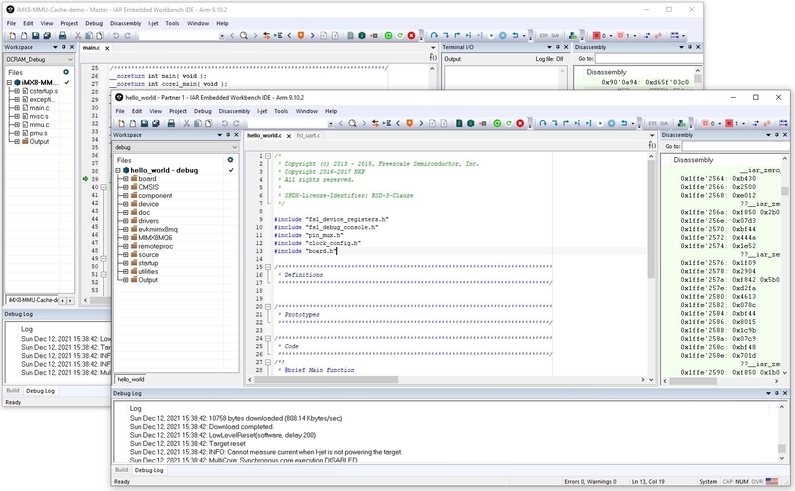Screen dimensions: 795x491
Task: Open the Project menu in Partner 1 window
Action: (178, 111)
